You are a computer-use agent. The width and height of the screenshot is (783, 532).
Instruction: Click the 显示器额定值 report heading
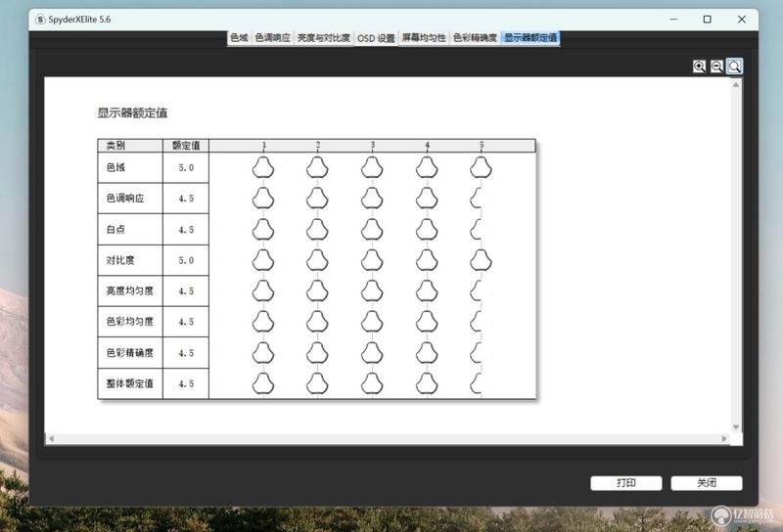point(132,113)
